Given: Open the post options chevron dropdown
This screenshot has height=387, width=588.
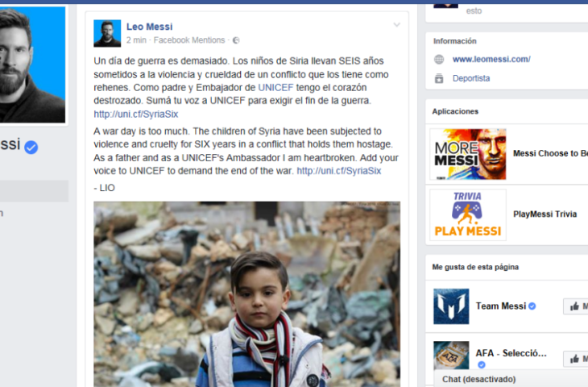Looking at the screenshot, I should click(x=396, y=25).
